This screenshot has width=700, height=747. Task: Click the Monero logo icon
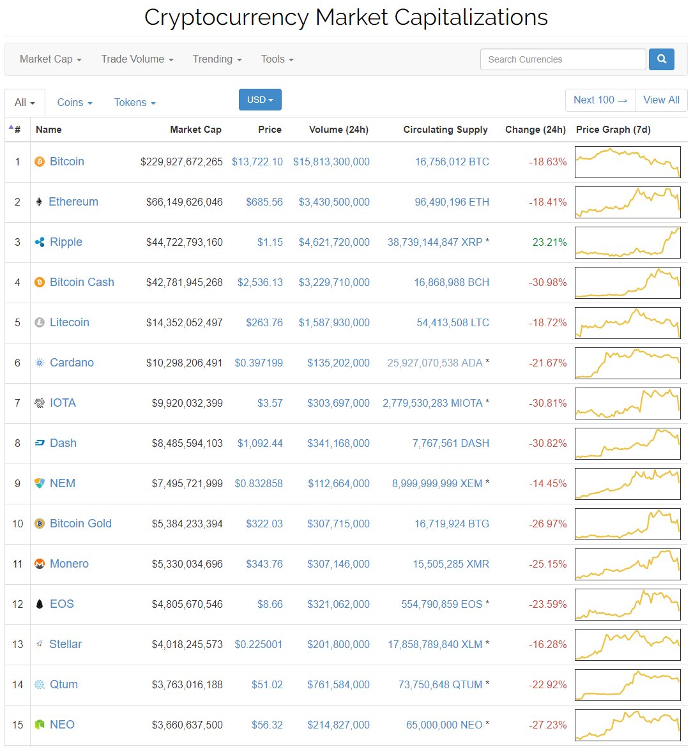pos(40,564)
